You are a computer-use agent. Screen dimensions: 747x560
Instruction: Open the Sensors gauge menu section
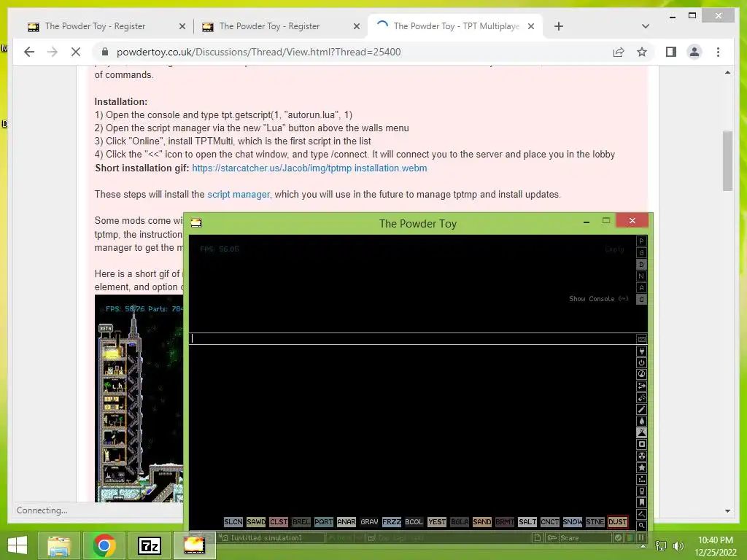click(642, 374)
